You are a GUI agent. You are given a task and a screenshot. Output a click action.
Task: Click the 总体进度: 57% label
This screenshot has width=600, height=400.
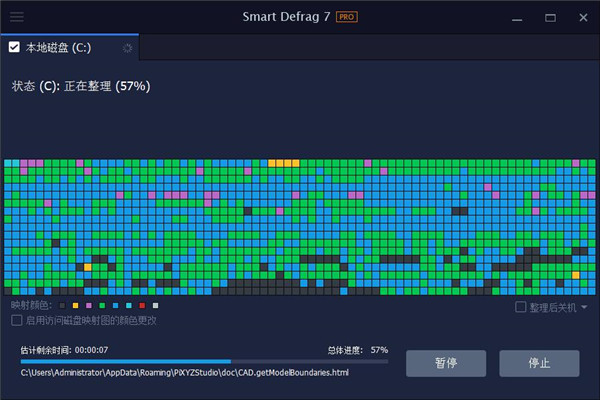tap(358, 350)
